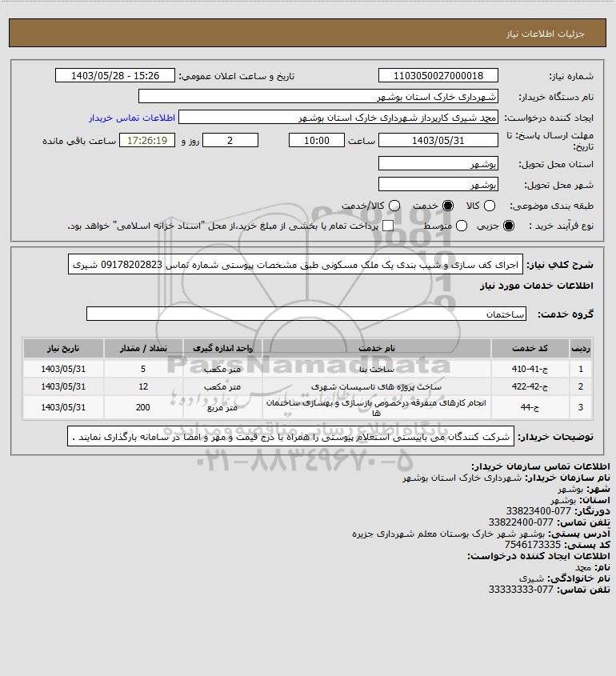Click the استان محل تحویل field

coord(438,163)
